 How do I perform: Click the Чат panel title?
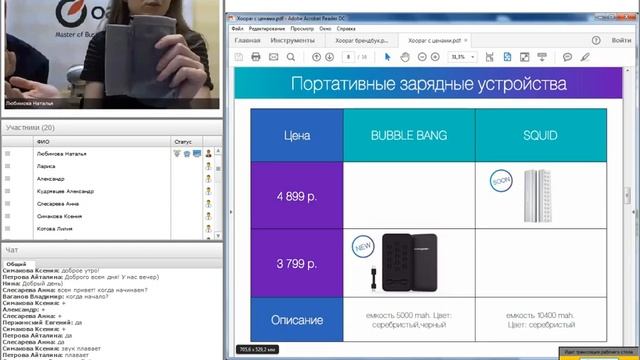point(12,250)
